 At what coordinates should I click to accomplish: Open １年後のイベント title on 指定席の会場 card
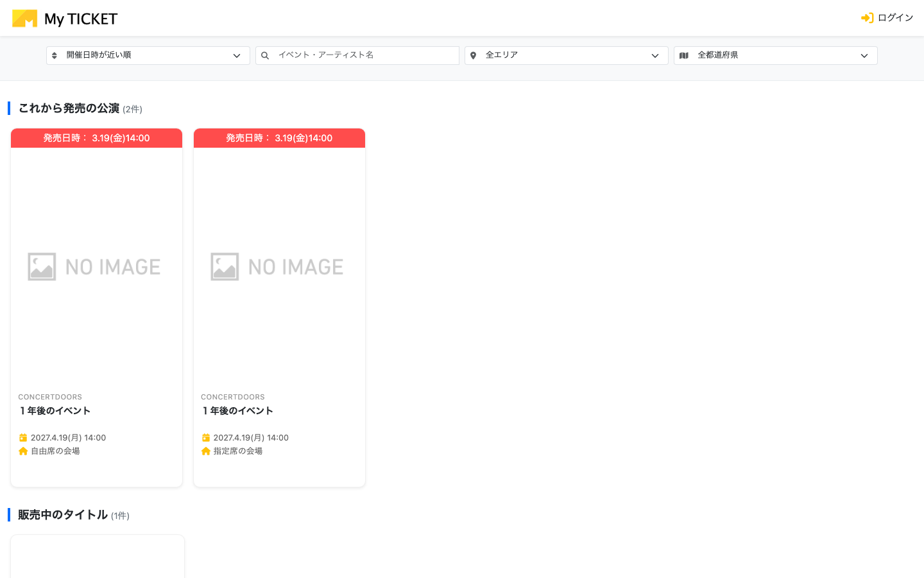[237, 411]
